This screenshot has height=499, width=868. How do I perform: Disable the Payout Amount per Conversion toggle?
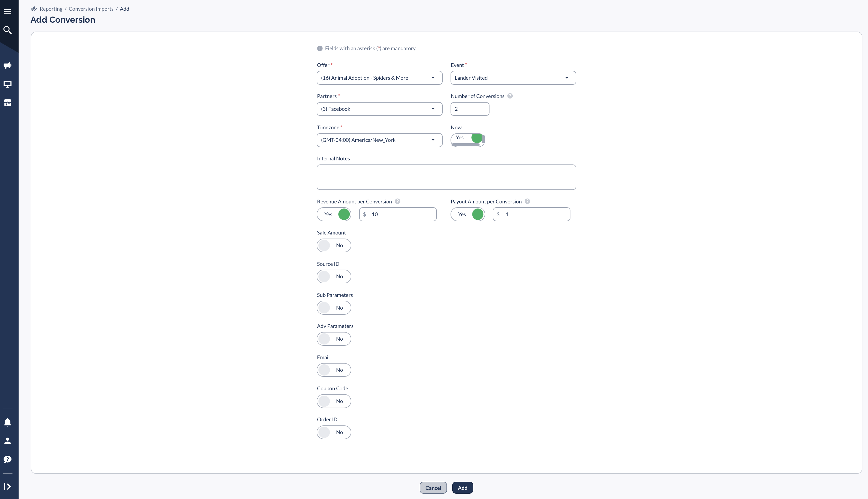tap(468, 214)
